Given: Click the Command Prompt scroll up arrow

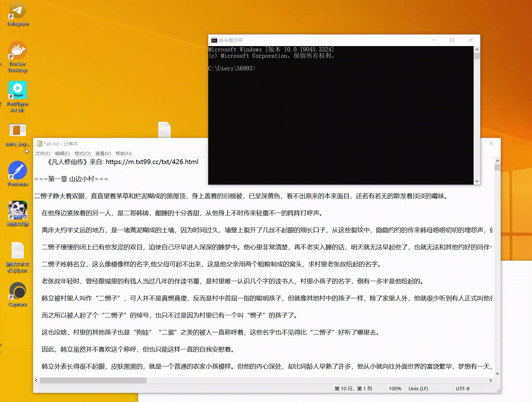Looking at the screenshot, I should pos(477,49).
